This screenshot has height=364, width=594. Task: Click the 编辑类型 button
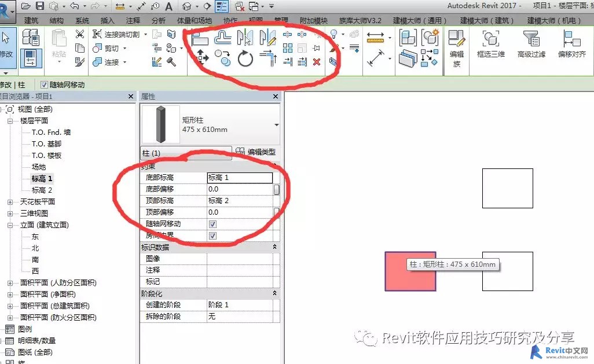click(x=256, y=152)
